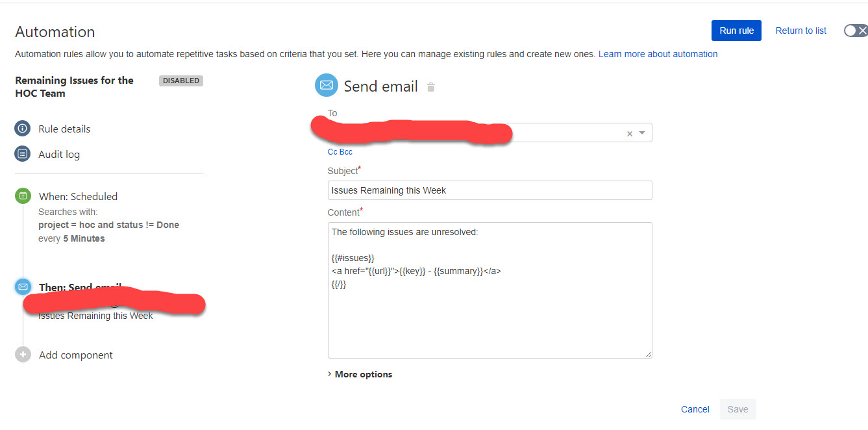Screen dimensions: 868x430
Task: Open the Return to list link
Action: 801,31
